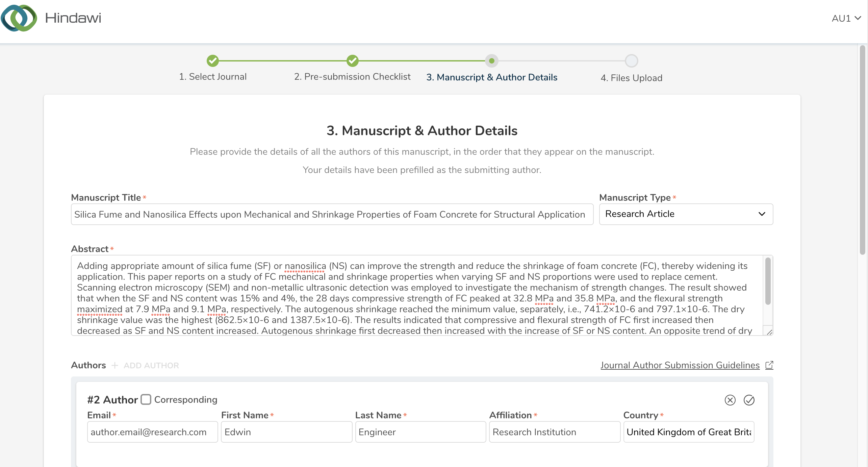This screenshot has width=868, height=467.
Task: Open the Country dropdown
Action: [x=689, y=432]
